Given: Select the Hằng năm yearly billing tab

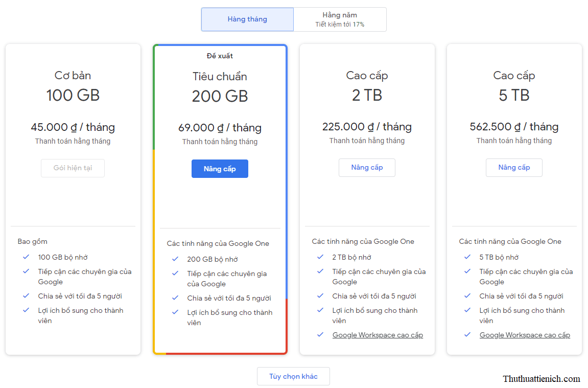Looking at the screenshot, I should click(340, 19).
